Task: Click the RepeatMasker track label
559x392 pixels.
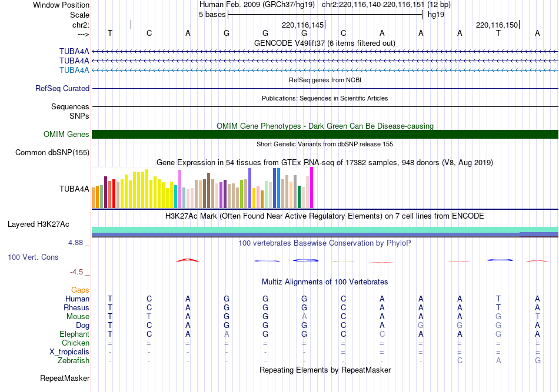Action: [65, 378]
